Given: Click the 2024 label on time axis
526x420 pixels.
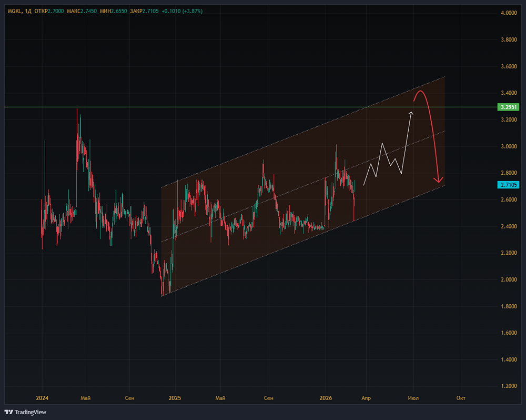Looking at the screenshot, I should coord(42,398).
